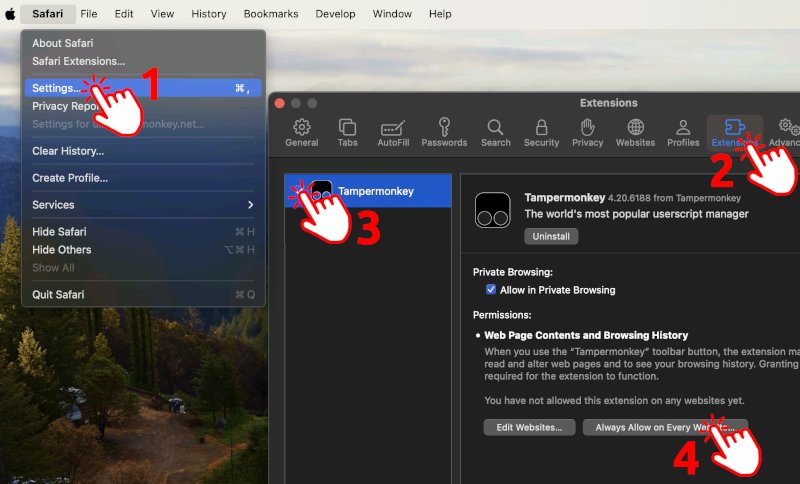Click Always Allow on Every Website button

click(x=664, y=427)
